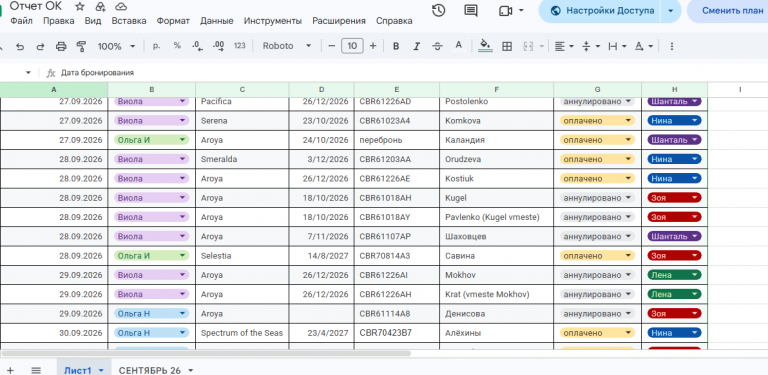
Task: Star the Отчет ОК document
Action: 80,6
